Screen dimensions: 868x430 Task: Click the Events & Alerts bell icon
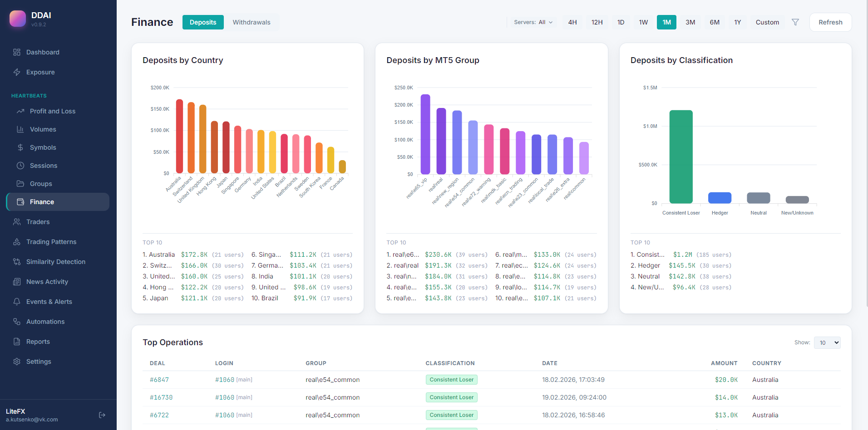tap(17, 302)
